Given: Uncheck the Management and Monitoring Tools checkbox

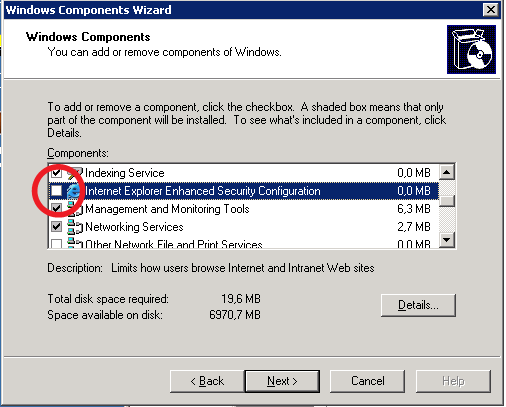Looking at the screenshot, I should (56, 209).
